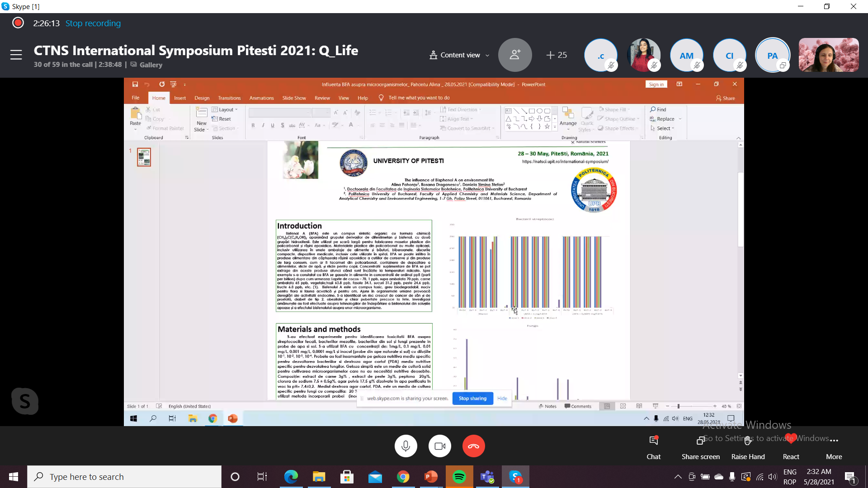The image size is (868, 488).
Task: Click Type here to search box
Action: [x=124, y=477]
